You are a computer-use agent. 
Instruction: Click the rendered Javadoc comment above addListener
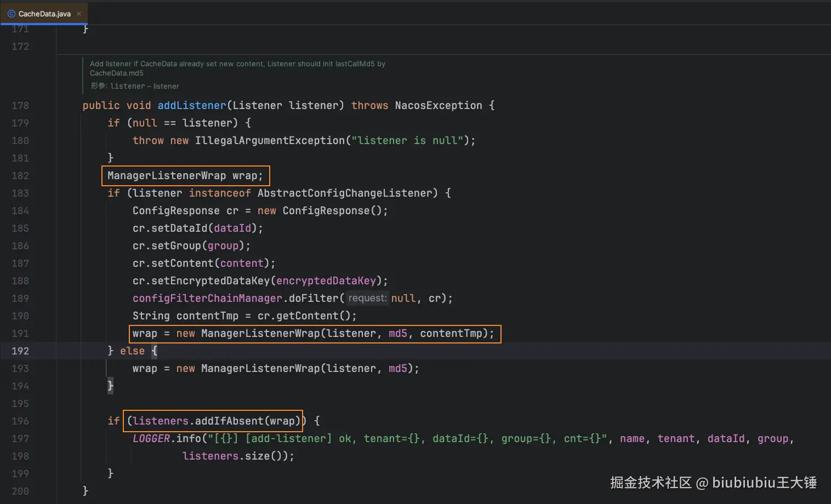click(x=237, y=75)
